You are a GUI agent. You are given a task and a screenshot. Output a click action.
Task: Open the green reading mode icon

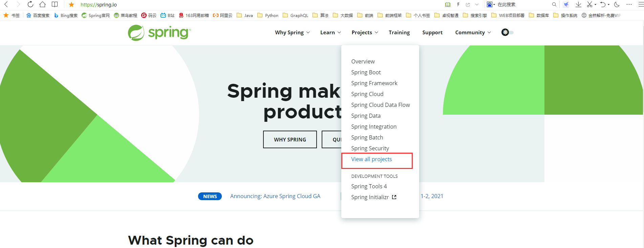(448, 4)
